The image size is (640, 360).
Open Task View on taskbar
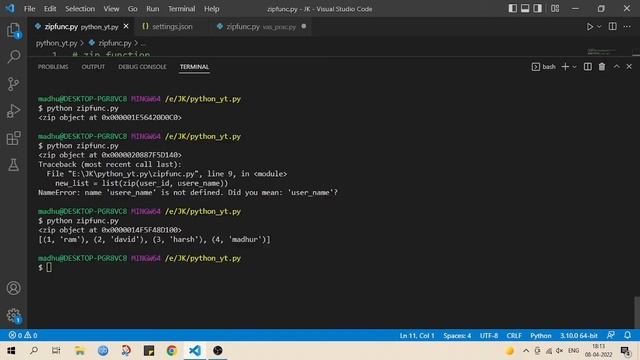56,351
